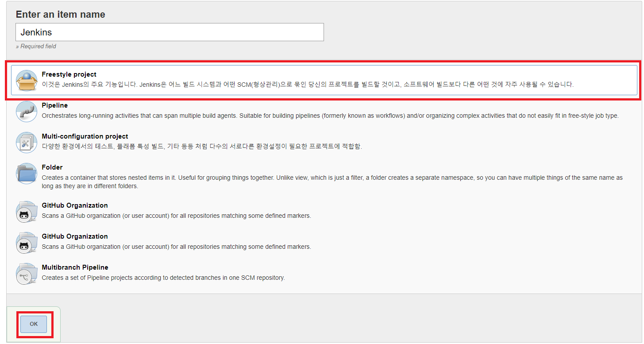Click the Freestyle project box icon
The image size is (644, 344).
(x=27, y=80)
